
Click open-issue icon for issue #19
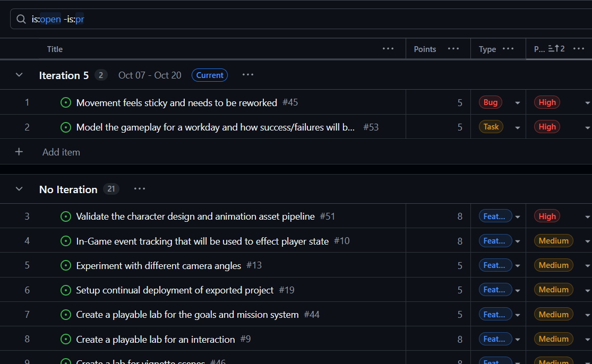[66, 290]
